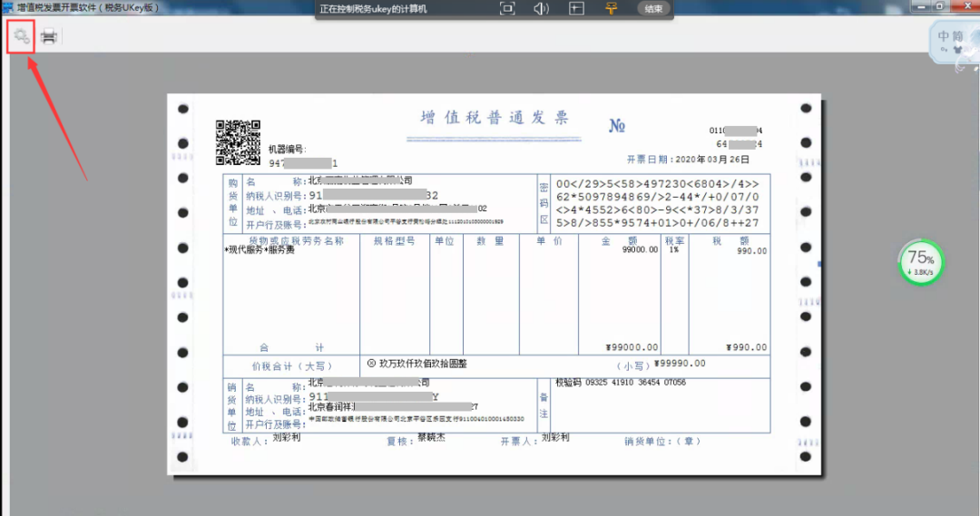Toggle the 简 simplified character indicator
Image resolution: width=980 pixels, height=516 pixels.
pyautogui.click(x=957, y=36)
